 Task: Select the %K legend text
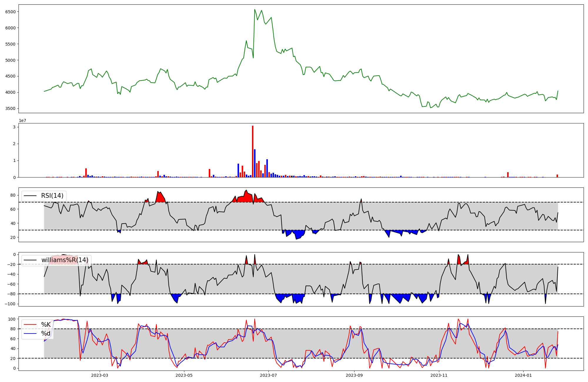46,325
